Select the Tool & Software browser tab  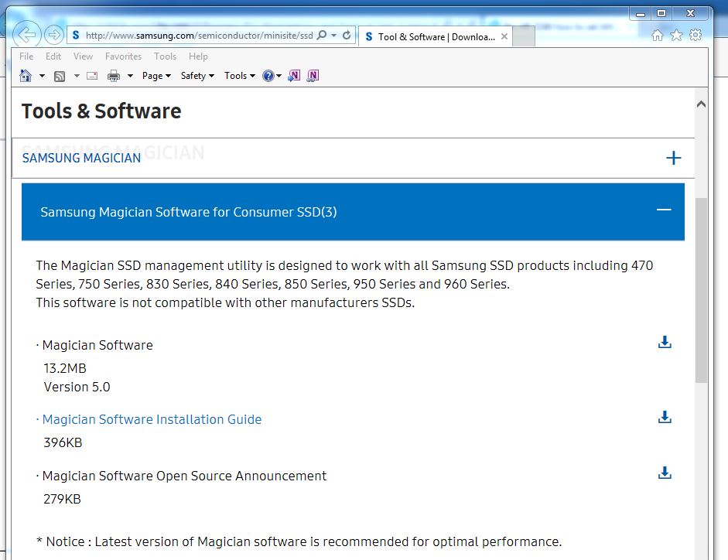[433, 36]
